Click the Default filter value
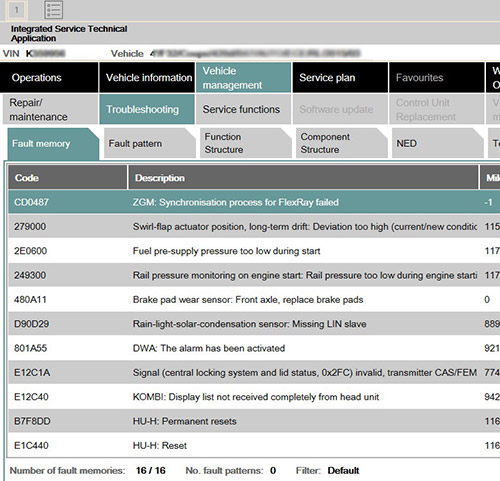This screenshot has width=500, height=481. click(343, 470)
